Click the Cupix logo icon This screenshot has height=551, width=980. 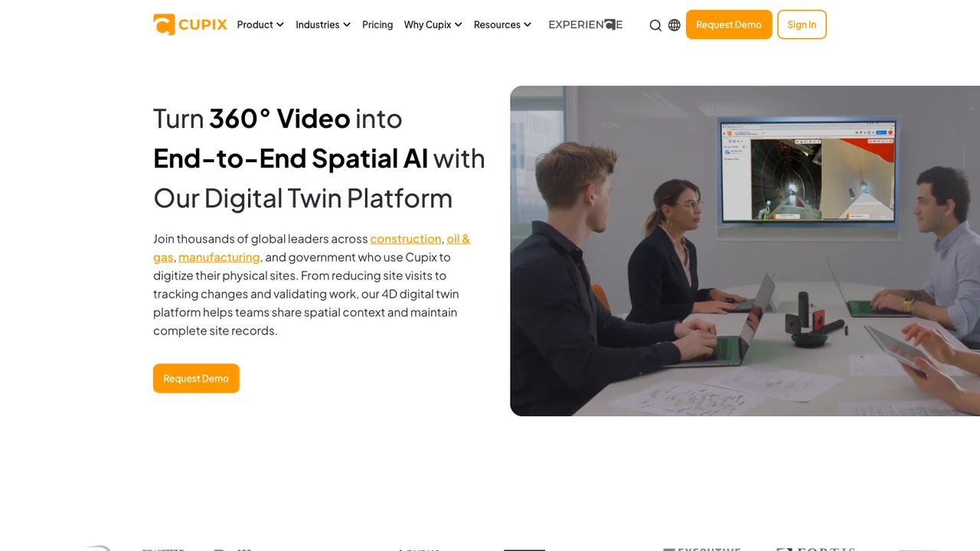164,24
